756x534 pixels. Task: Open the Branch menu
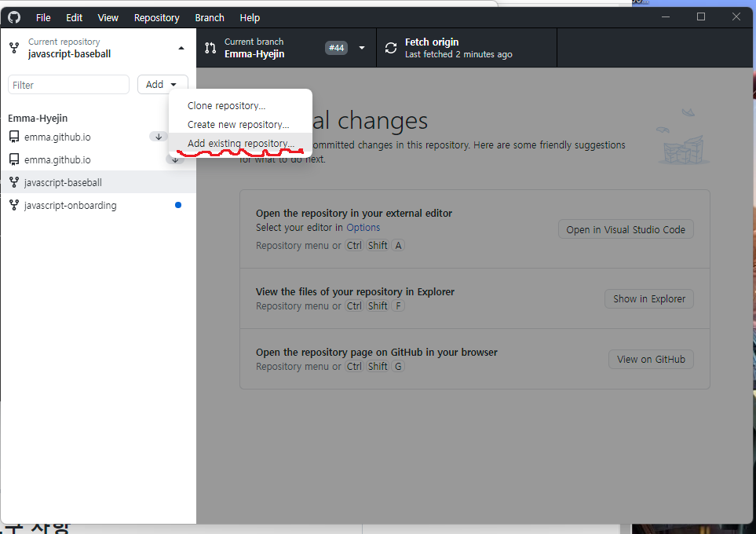click(210, 18)
